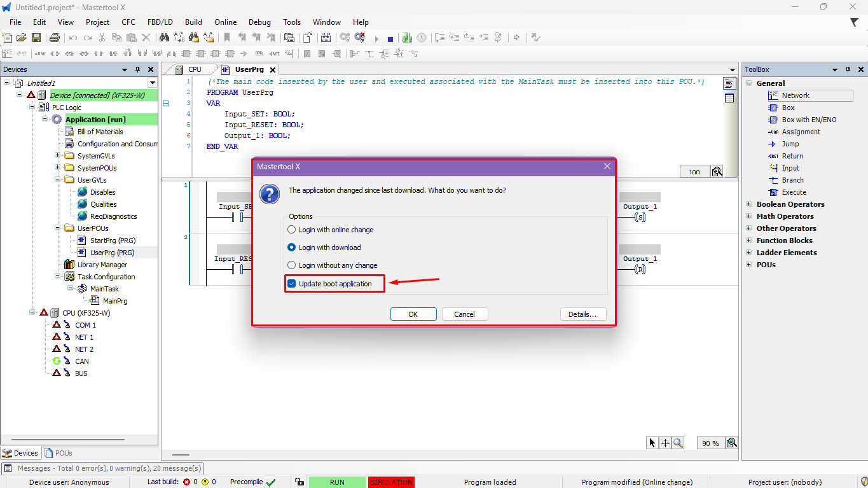
Task: Select StartPrg (PRG) in device tree
Action: (x=113, y=241)
